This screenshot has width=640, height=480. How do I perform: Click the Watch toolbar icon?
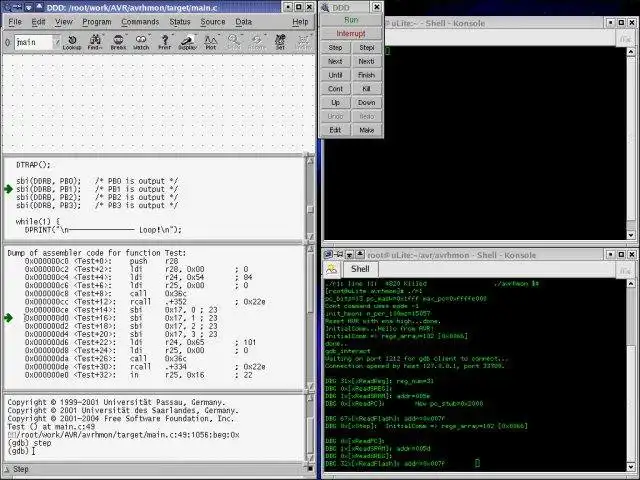141,42
